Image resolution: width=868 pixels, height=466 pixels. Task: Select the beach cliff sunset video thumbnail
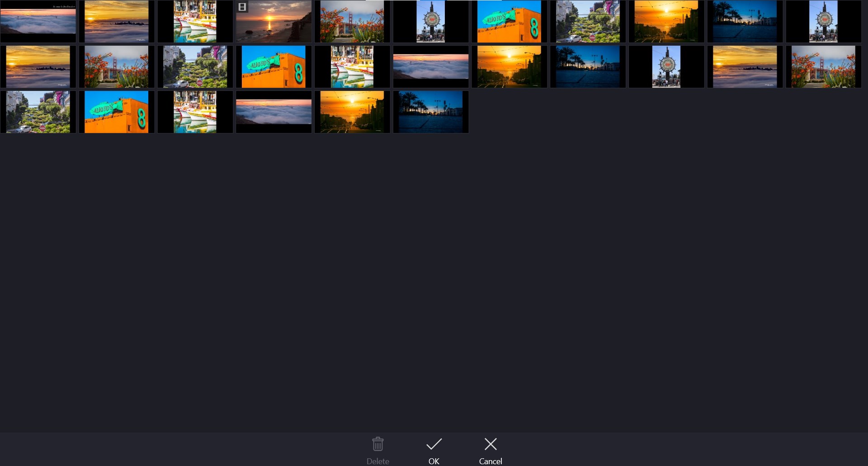[x=274, y=21]
